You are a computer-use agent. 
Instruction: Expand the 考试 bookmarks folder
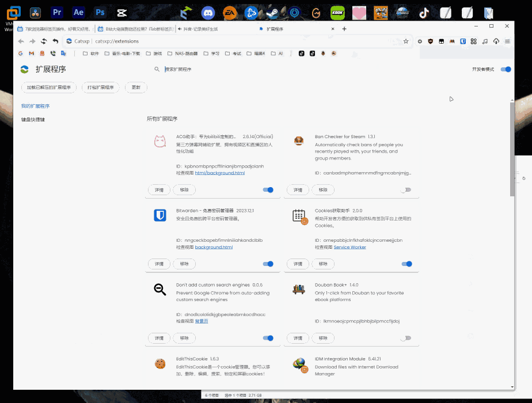click(233, 54)
